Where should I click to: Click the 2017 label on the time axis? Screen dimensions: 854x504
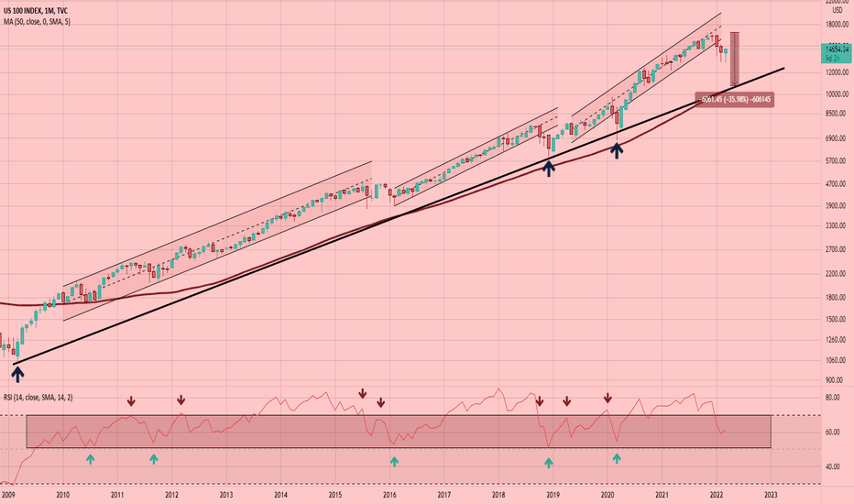click(x=443, y=494)
